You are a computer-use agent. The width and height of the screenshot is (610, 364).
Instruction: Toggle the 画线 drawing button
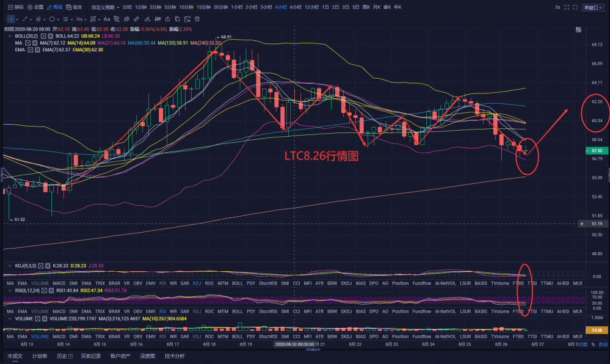pos(54,7)
